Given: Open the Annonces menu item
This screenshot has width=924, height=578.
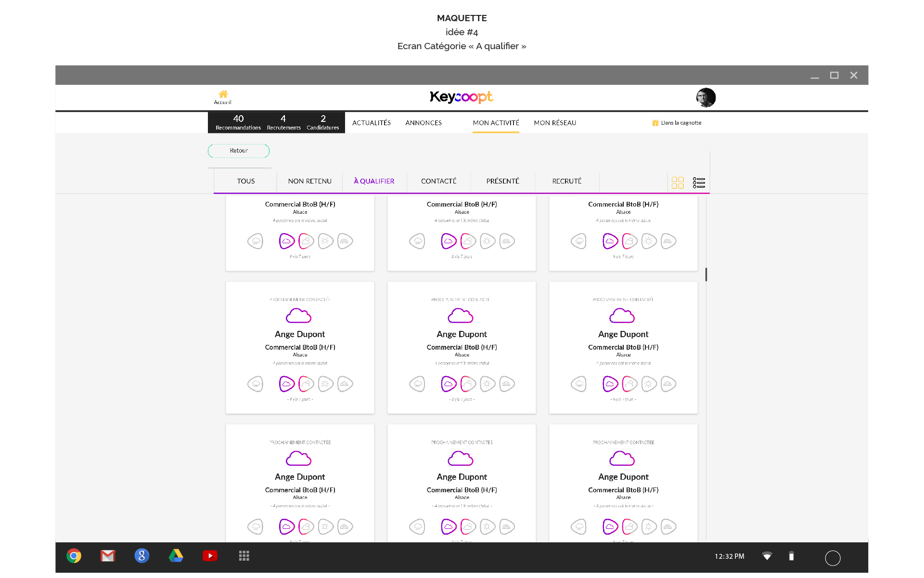Looking at the screenshot, I should pyautogui.click(x=423, y=123).
